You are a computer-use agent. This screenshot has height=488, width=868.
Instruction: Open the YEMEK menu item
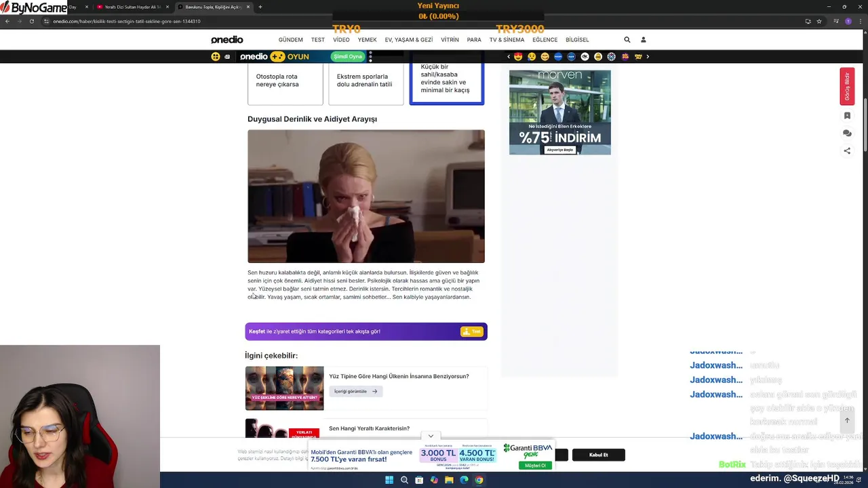pyautogui.click(x=367, y=40)
